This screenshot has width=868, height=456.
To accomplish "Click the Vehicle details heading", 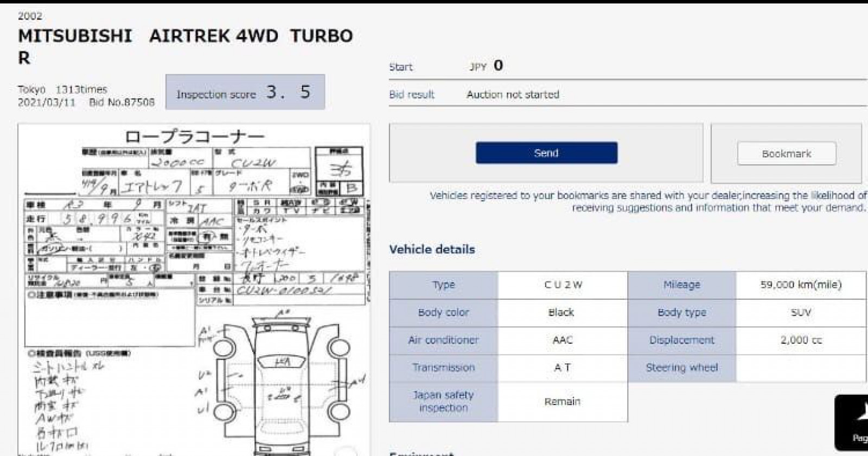I will pos(432,249).
